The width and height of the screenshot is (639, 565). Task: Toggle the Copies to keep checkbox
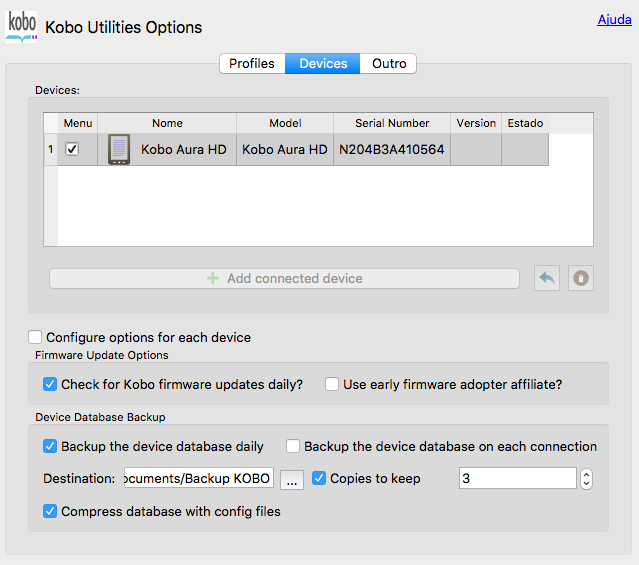[x=320, y=478]
